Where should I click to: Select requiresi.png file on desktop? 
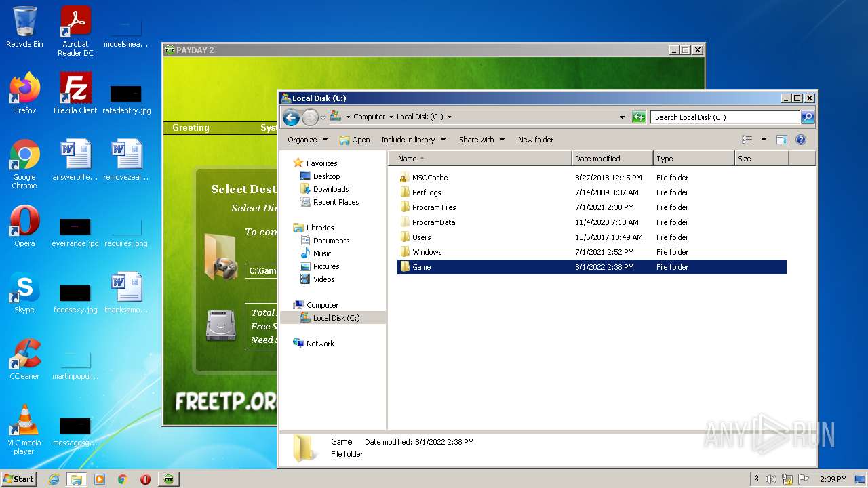tap(126, 232)
